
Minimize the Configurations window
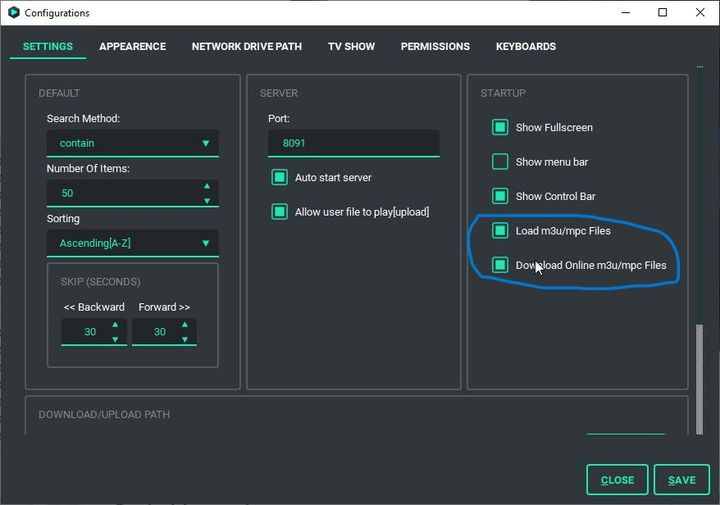pos(625,12)
